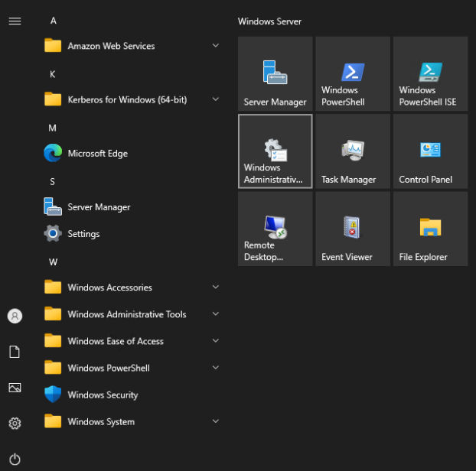Click the Power button in sidebar

pos(15,460)
